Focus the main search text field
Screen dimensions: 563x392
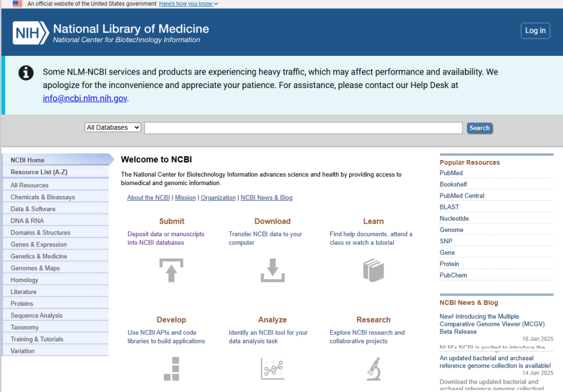303,128
